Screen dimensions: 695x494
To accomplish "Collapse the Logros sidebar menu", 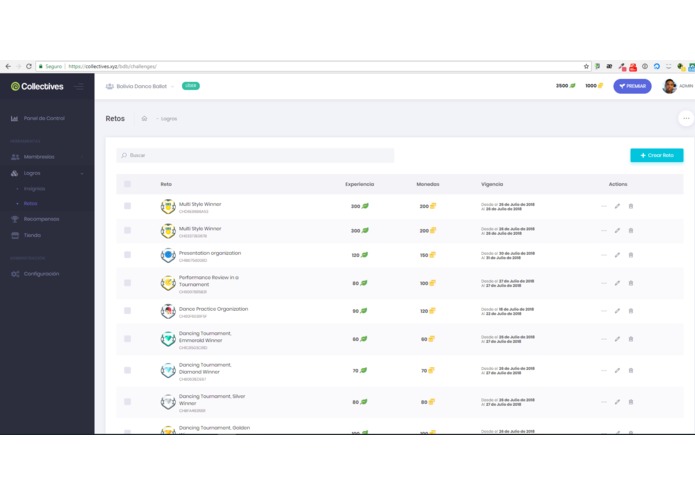I will click(47, 173).
